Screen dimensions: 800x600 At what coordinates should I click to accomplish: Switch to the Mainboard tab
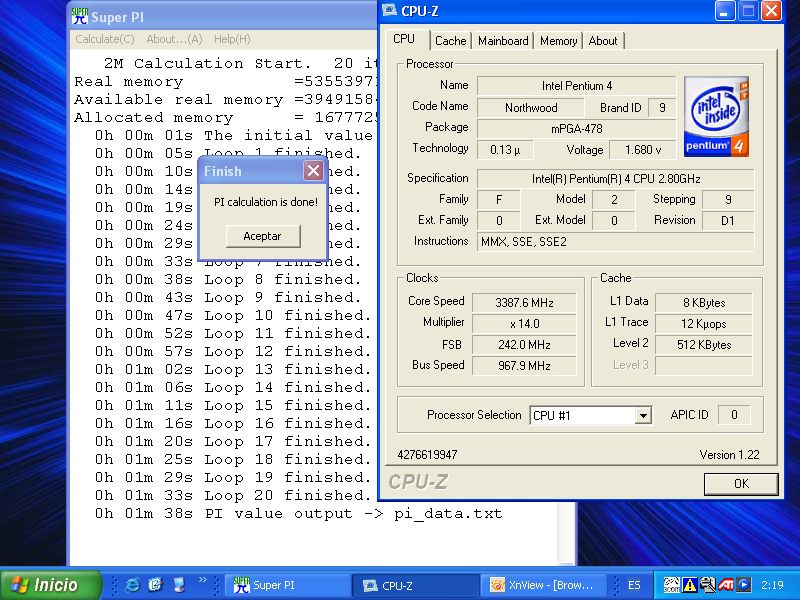[503, 41]
